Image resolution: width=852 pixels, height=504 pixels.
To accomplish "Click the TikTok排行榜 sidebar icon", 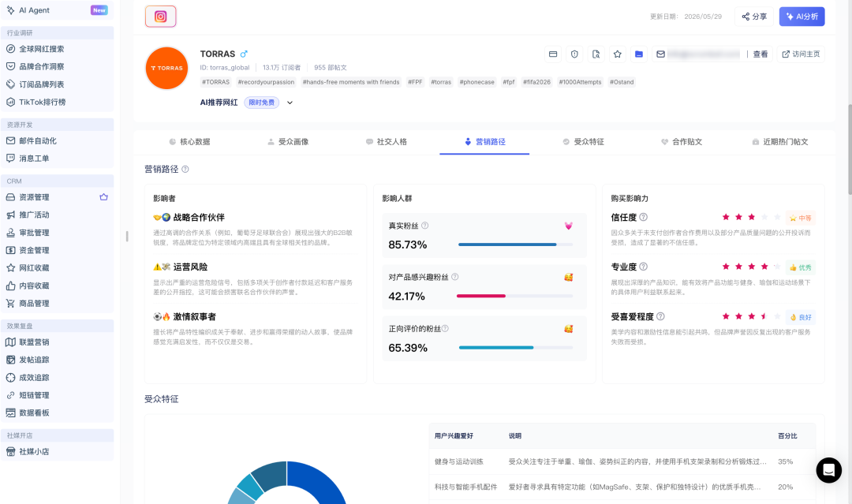I will tap(10, 102).
